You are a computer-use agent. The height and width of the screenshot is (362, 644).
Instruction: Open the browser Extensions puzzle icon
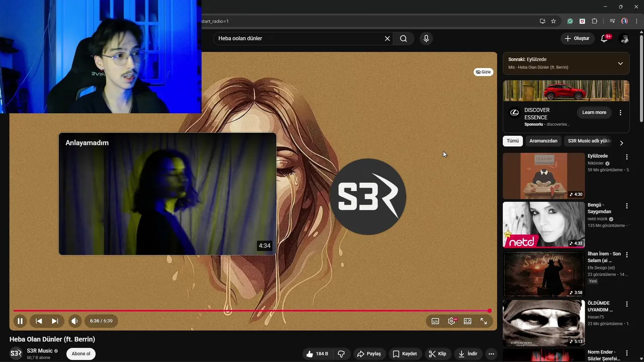[x=595, y=21]
